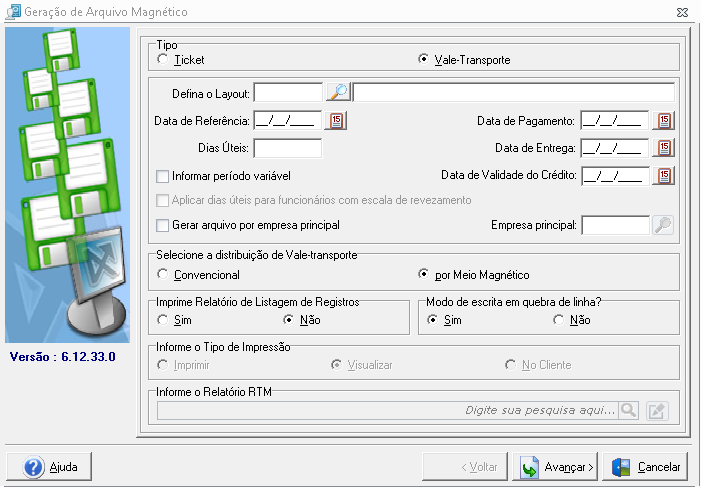Image resolution: width=701 pixels, height=487 pixels.
Task: Click the Cancelar button
Action: (646, 466)
